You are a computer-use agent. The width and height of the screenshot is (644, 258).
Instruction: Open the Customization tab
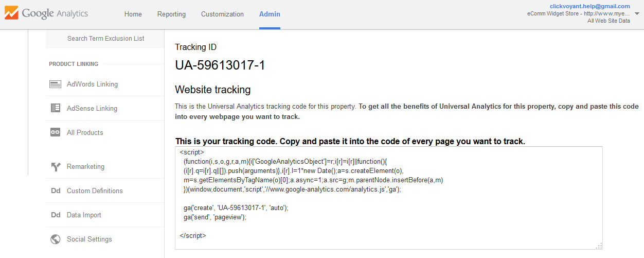pos(222,14)
